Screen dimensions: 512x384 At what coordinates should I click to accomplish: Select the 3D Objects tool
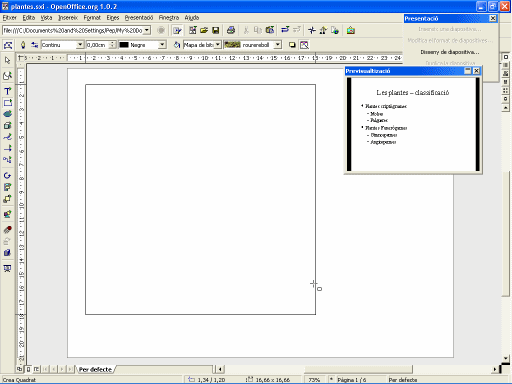tap(7, 126)
